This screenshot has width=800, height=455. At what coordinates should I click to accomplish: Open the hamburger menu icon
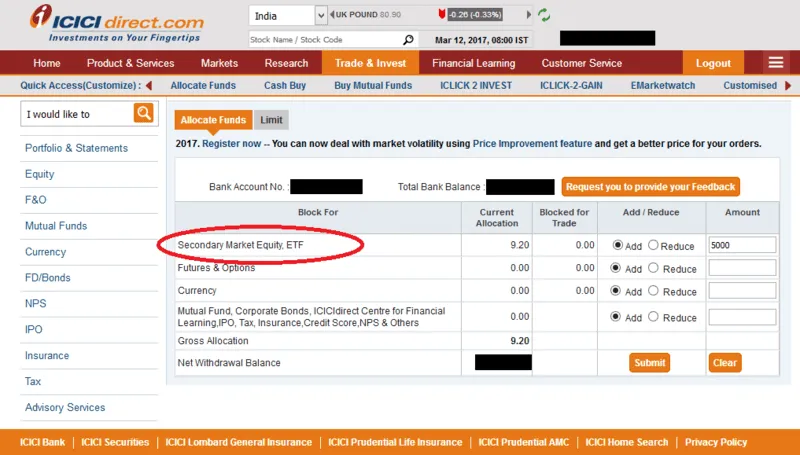[x=776, y=63]
